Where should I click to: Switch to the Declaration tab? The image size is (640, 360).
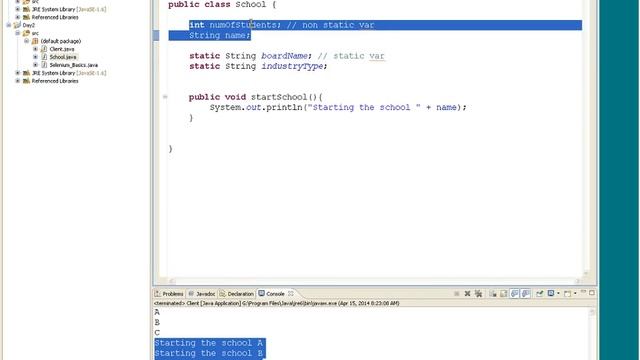(236, 294)
